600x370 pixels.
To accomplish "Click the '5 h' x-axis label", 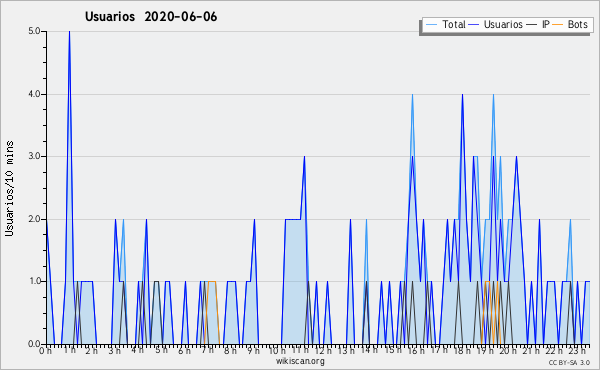I will (161, 350).
